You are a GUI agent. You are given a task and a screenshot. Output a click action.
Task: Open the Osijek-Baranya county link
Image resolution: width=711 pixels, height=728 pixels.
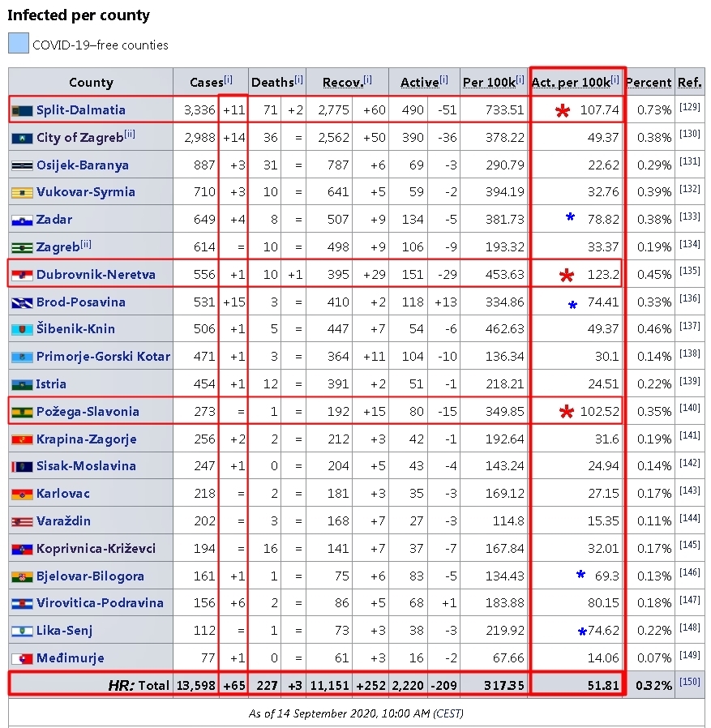[82, 165]
